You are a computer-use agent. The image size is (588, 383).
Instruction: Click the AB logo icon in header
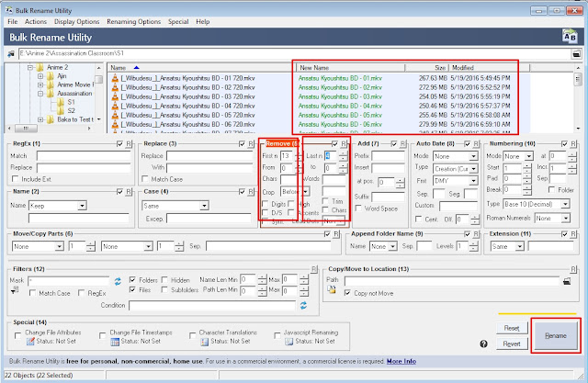[x=570, y=37]
